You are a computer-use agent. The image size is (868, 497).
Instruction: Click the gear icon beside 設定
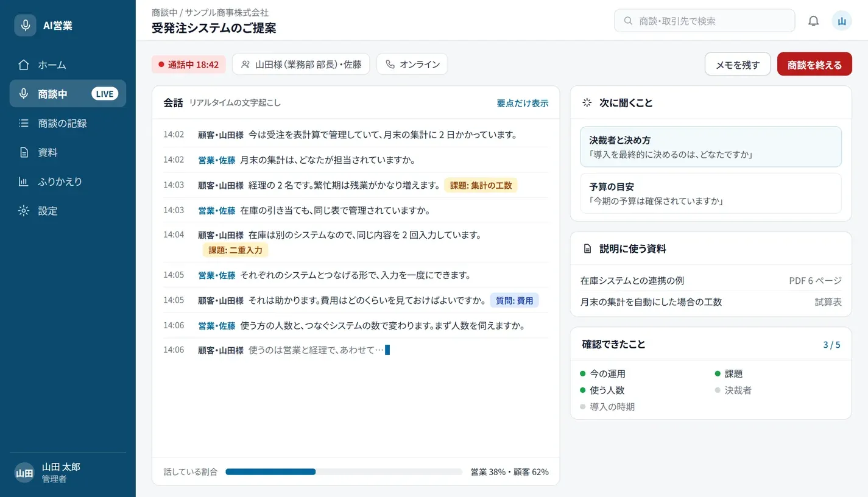click(x=24, y=211)
